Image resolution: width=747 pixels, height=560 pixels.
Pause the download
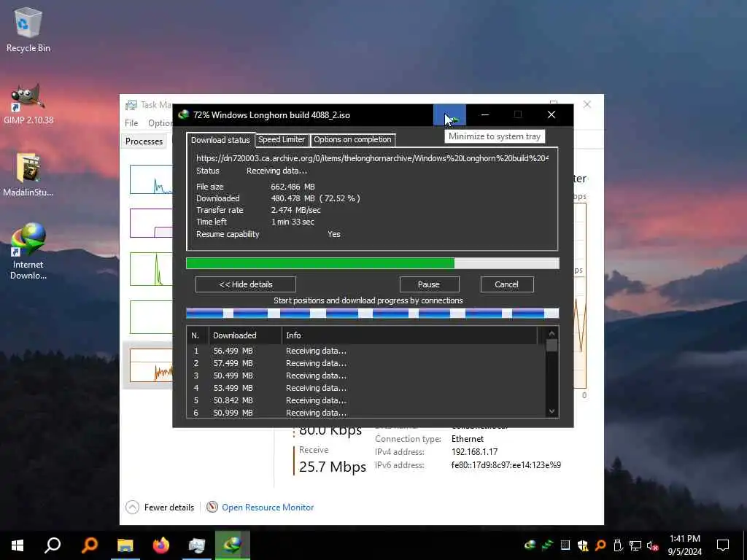(x=429, y=284)
